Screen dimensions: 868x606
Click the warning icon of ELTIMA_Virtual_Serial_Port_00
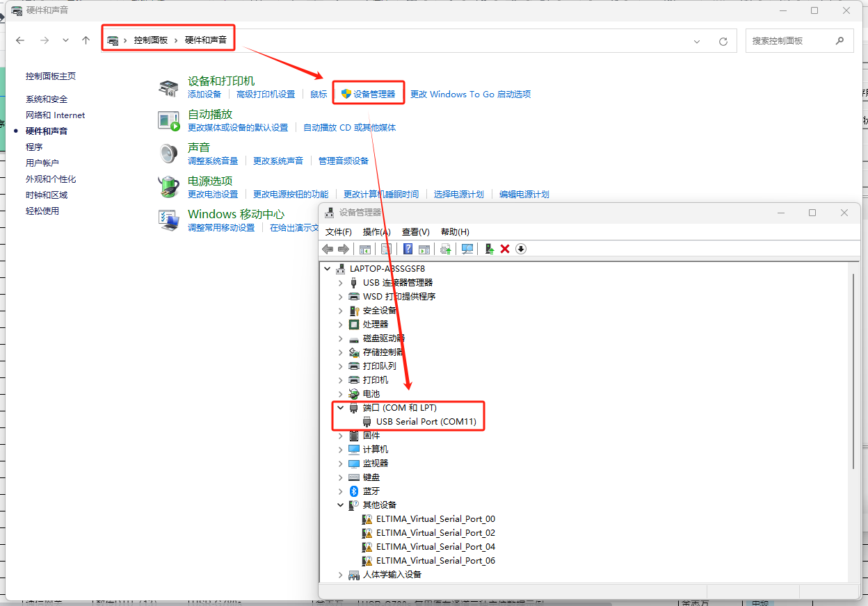click(x=367, y=518)
